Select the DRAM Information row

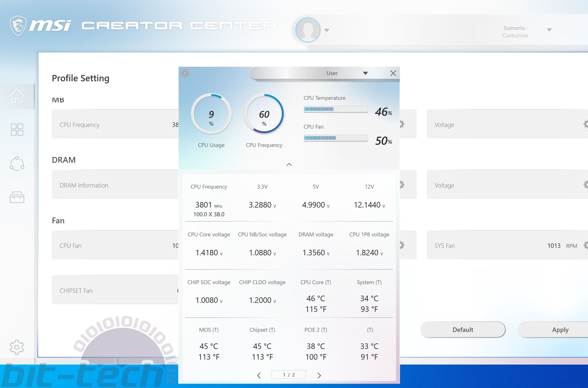(x=115, y=184)
